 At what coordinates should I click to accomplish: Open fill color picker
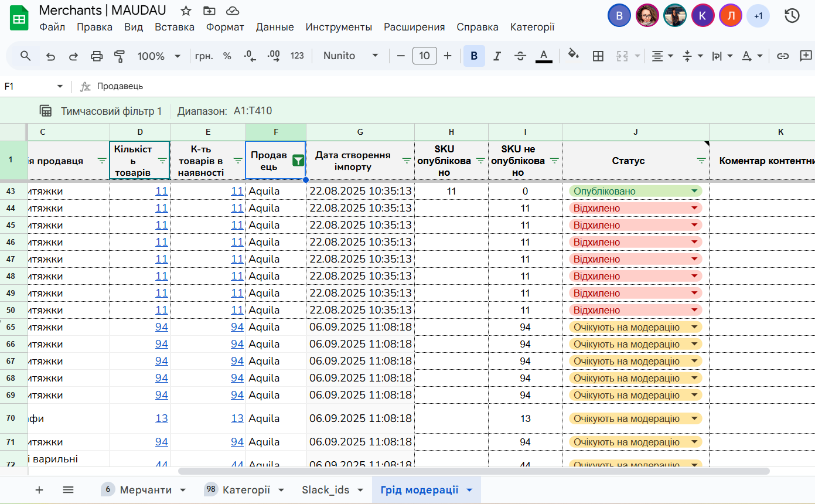point(574,56)
